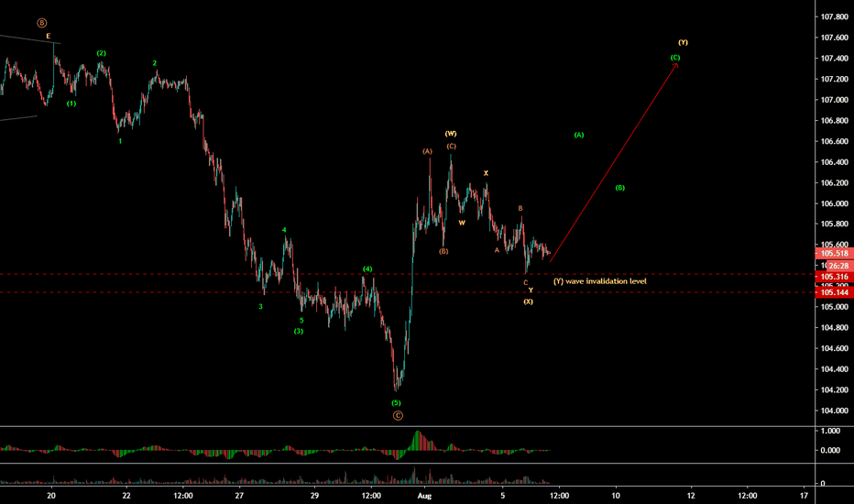
Task: Select the upper red dashed line at 105.316
Action: [408, 274]
